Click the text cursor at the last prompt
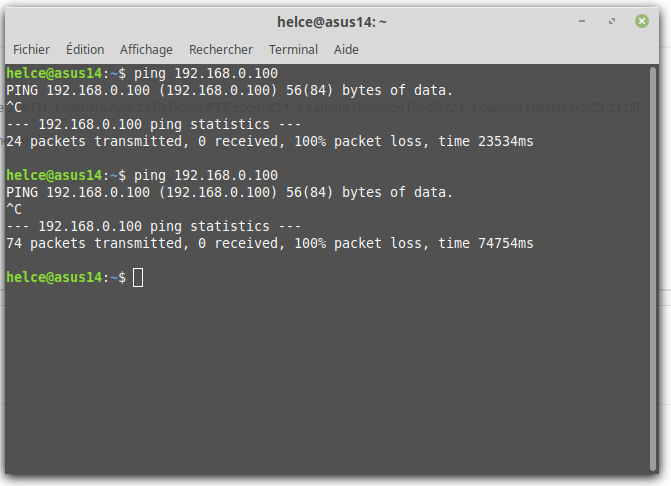This screenshot has height=486, width=671. point(138,277)
